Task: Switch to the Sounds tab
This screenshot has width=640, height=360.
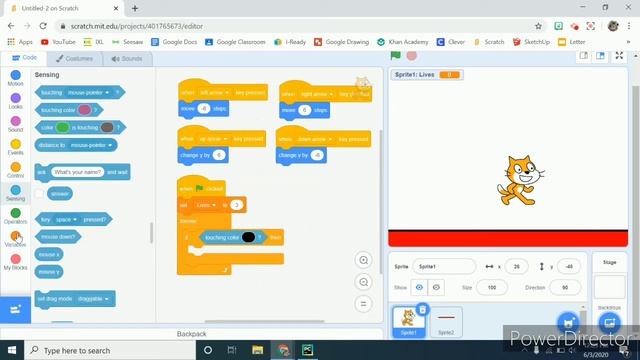Action: point(127,58)
